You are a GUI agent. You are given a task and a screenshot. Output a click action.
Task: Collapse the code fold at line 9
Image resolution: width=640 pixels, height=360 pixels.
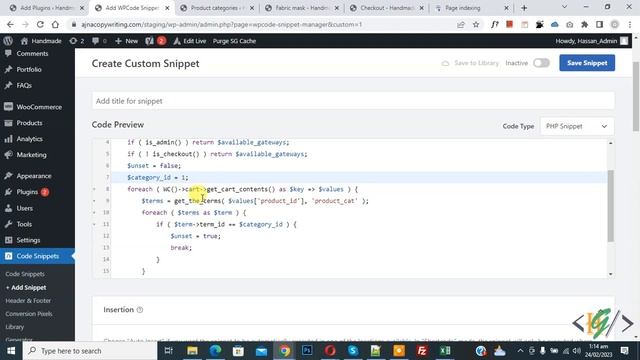click(x=94, y=201)
